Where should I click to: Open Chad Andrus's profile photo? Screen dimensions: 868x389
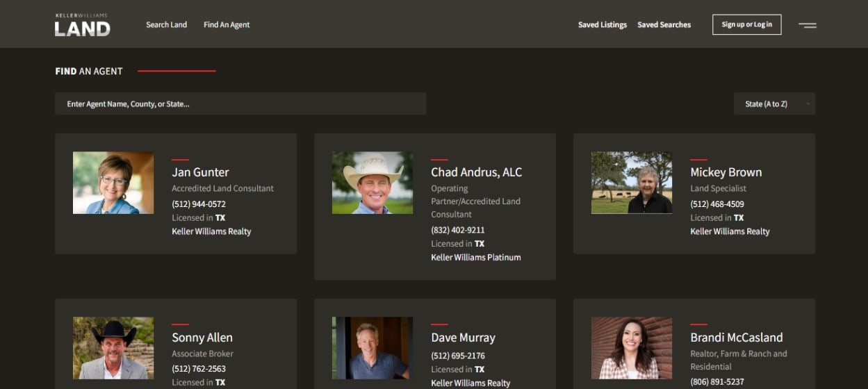(372, 183)
